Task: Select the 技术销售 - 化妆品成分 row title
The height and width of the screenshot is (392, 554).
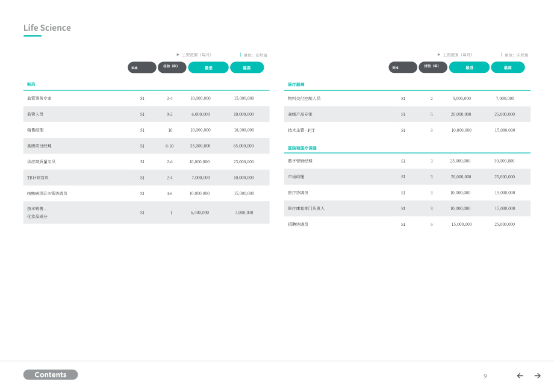Action: coord(37,213)
